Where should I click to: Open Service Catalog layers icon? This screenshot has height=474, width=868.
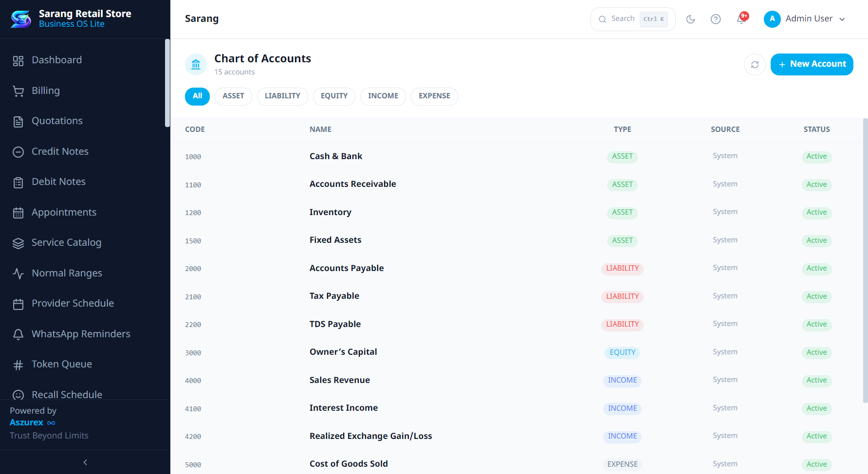pos(18,243)
